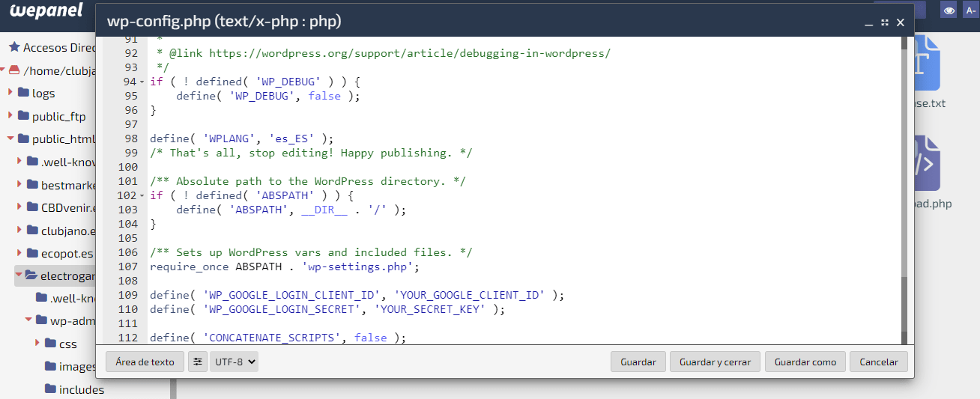Viewport: 980px width, 399px height.
Task: Expand the CBDvenir folder arrow
Action: pyautogui.click(x=20, y=207)
